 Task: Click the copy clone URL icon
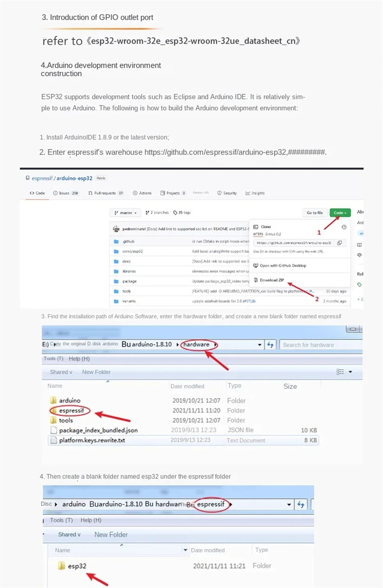[339, 243]
